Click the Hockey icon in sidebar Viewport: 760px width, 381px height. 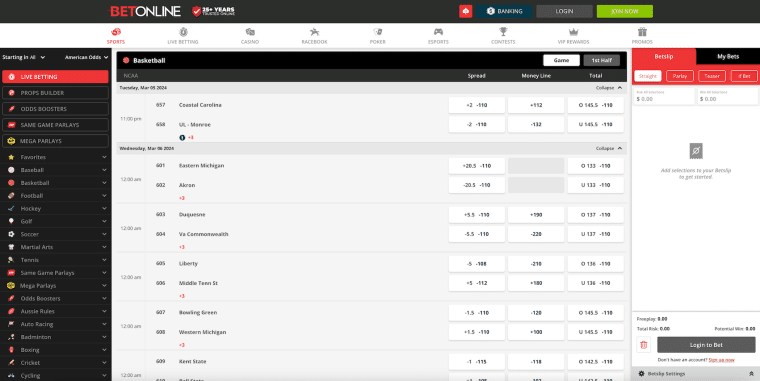(11, 208)
